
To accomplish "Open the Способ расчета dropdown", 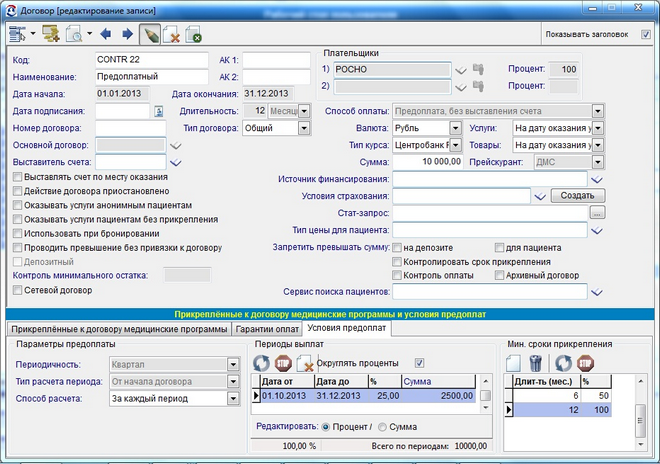I will pyautogui.click(x=233, y=399).
